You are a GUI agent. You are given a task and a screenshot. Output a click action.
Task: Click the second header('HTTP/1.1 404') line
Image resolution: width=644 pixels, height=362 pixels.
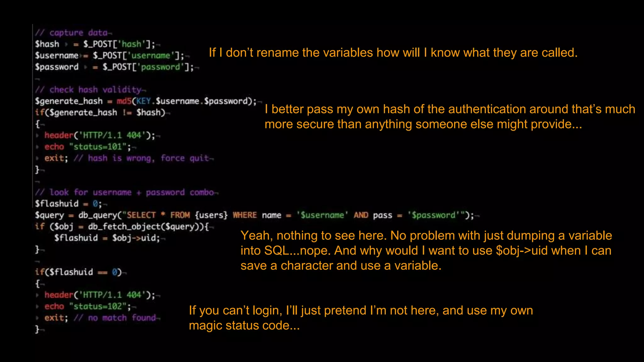pos(100,295)
